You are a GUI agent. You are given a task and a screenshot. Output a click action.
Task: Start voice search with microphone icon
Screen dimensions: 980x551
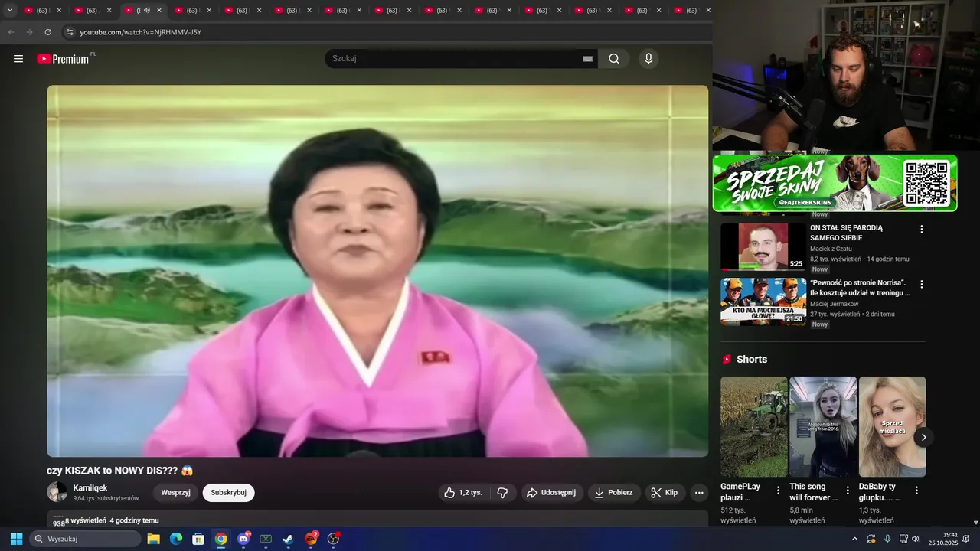click(x=648, y=59)
